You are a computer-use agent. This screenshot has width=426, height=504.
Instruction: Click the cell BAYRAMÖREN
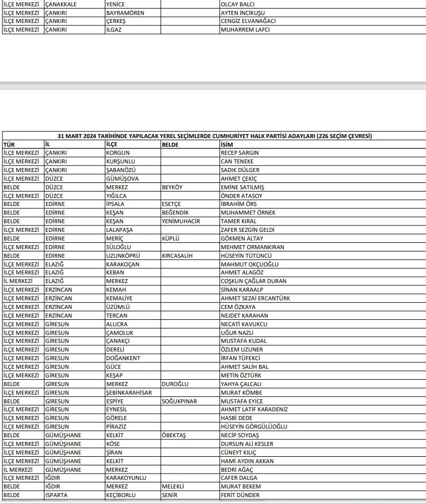point(125,13)
